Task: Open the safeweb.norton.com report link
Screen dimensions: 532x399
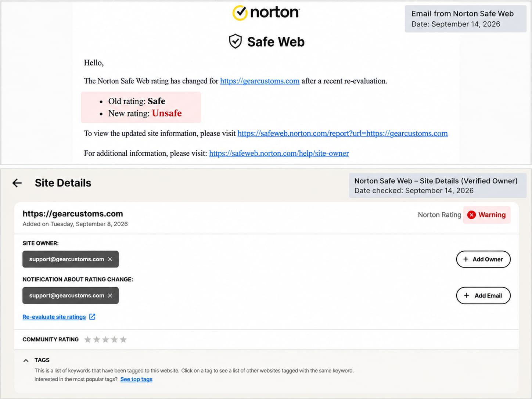Action: point(342,133)
